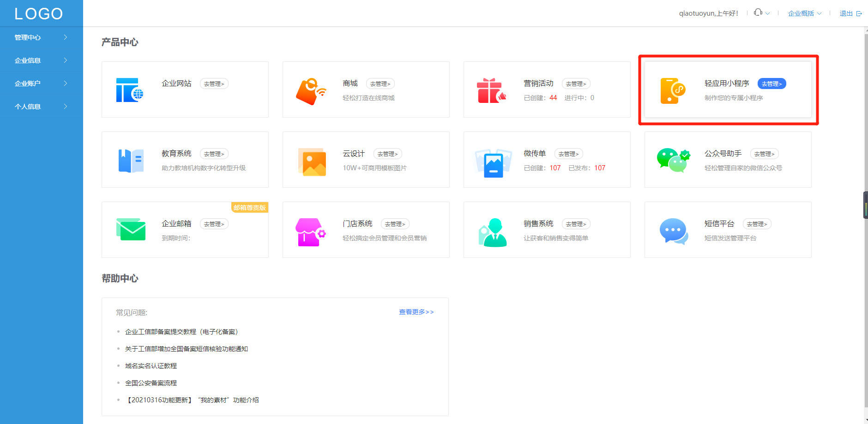Click the 企业邮箱 green envelope icon
The width and height of the screenshot is (868, 424).
pyautogui.click(x=131, y=229)
